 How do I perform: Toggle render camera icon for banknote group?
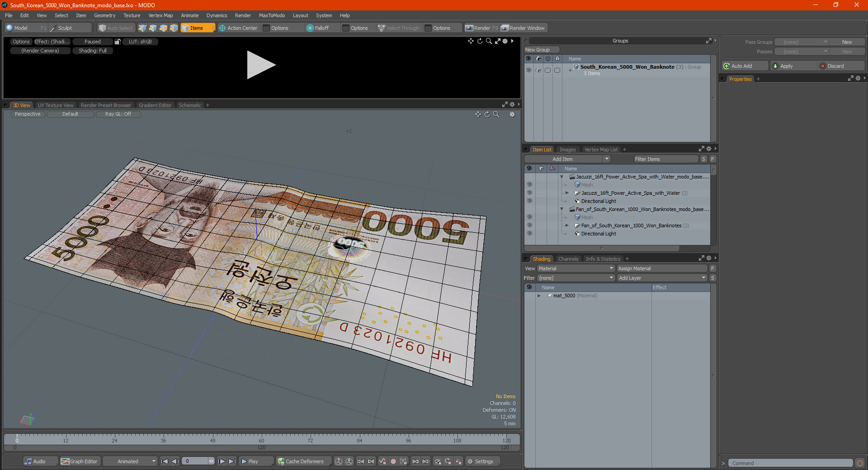[538, 70]
